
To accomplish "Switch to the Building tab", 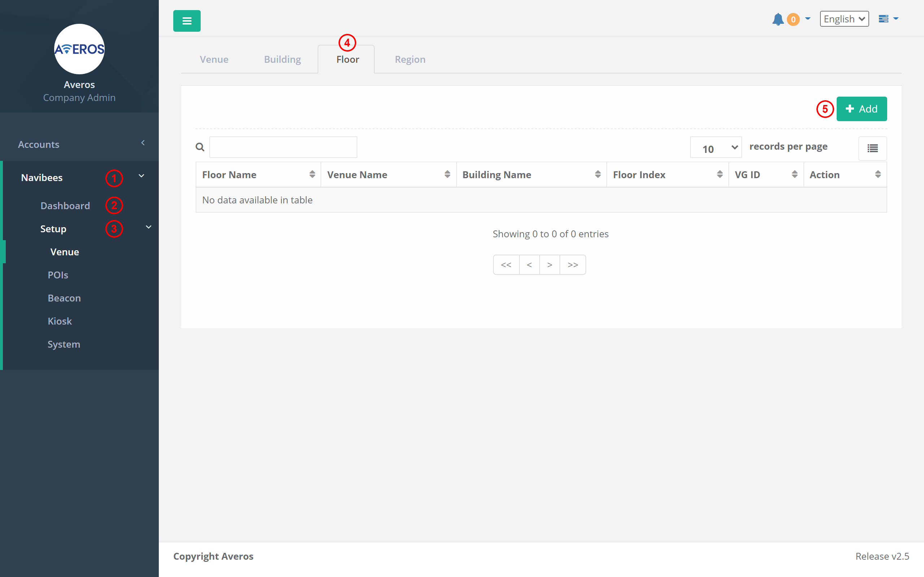I will (282, 59).
